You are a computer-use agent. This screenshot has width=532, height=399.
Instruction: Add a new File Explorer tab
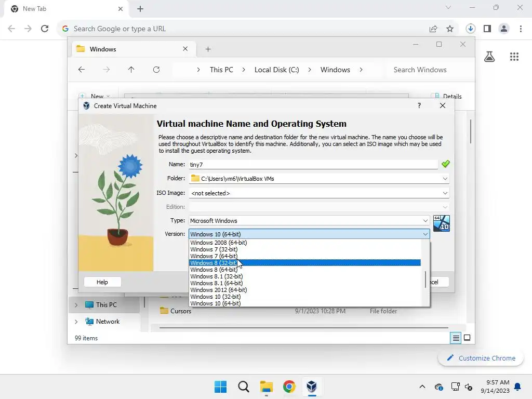point(208,49)
